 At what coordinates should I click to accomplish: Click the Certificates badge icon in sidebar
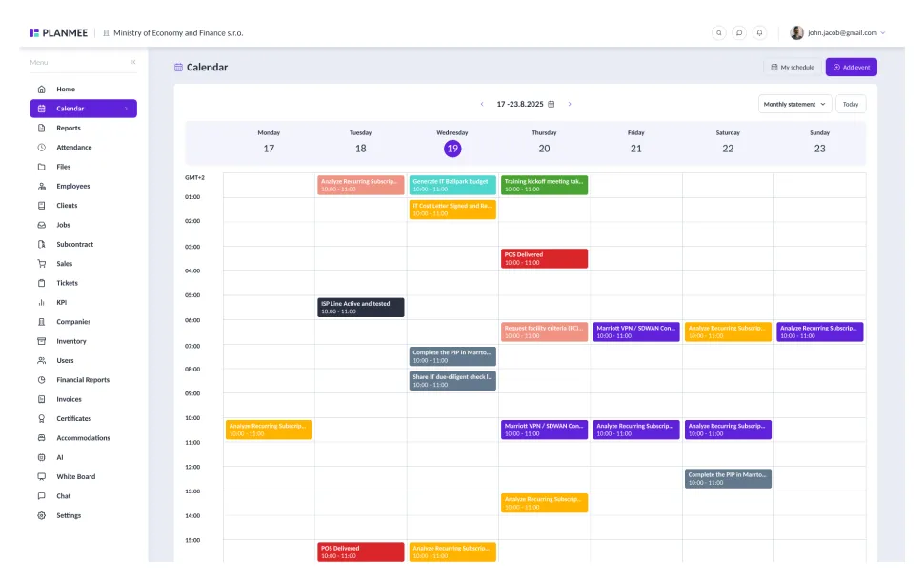click(41, 418)
